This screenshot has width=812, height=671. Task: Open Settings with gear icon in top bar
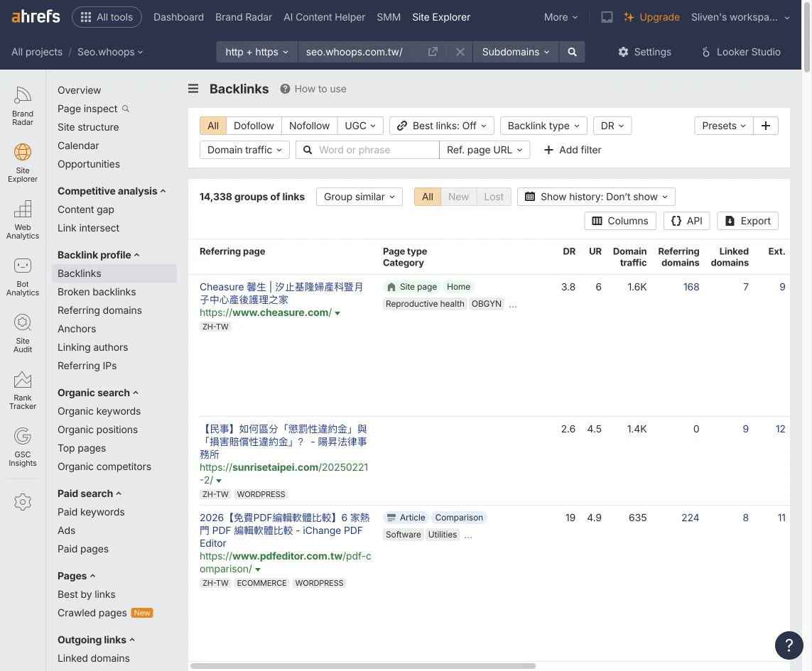point(644,52)
